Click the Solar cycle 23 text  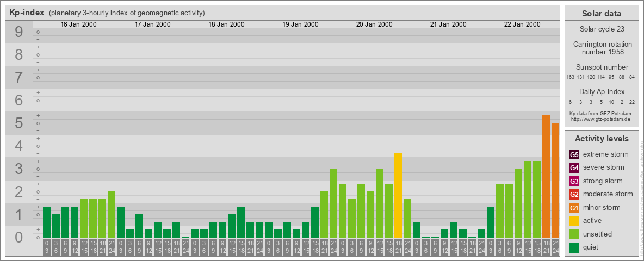[602, 29]
